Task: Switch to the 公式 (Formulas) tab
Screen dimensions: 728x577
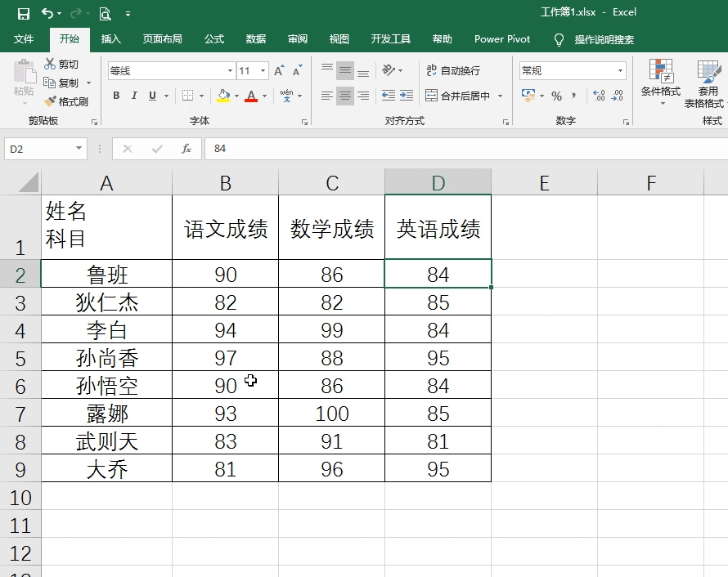Action: point(214,39)
